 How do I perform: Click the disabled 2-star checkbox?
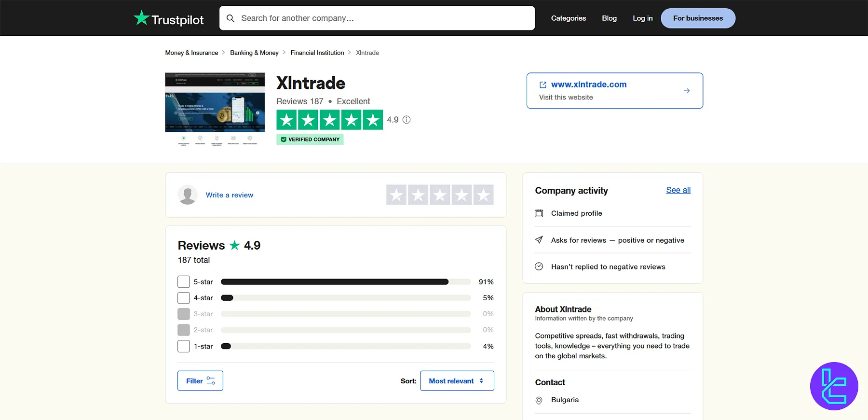click(x=184, y=330)
